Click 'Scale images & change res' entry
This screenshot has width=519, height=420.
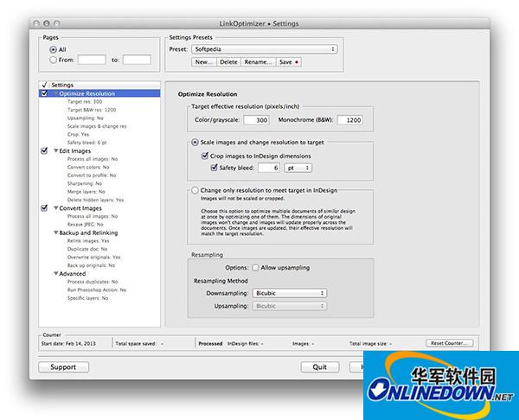(97, 126)
